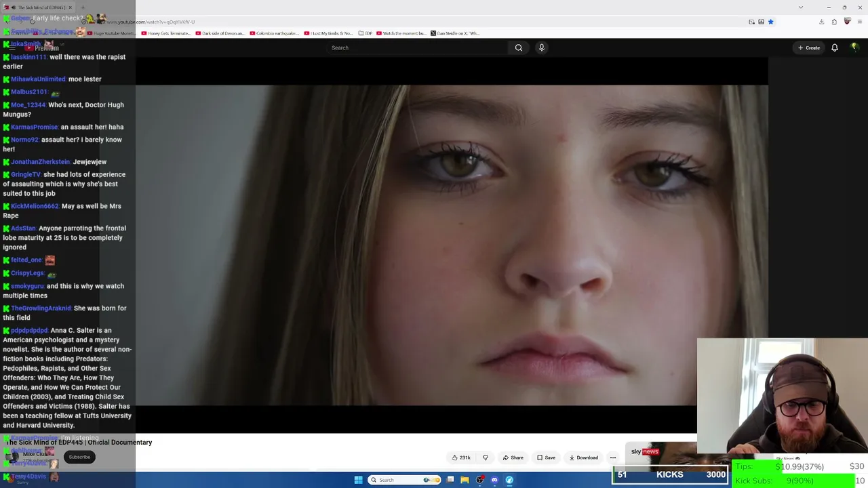Open the YouTube account avatar menu
The image size is (868, 488).
coord(854,47)
